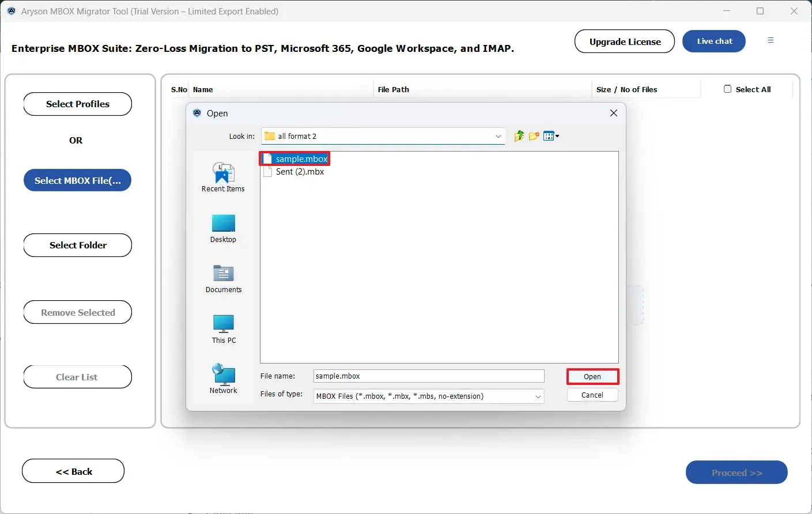The image size is (812, 514).
Task: Open the view menu icon in dialog
Action: (x=552, y=136)
